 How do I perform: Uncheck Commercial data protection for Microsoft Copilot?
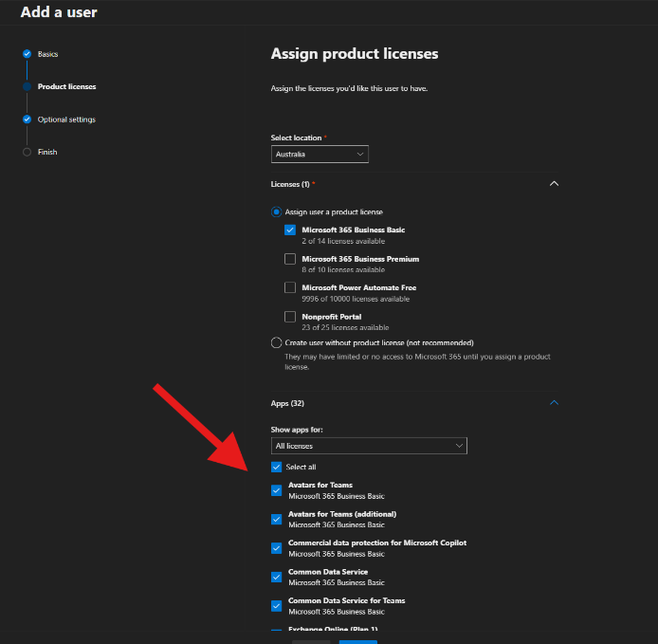[x=276, y=548]
